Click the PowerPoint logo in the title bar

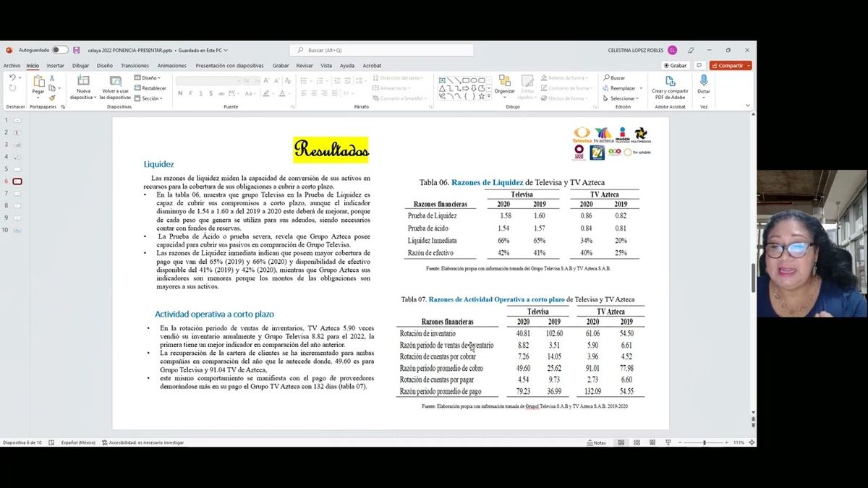(x=9, y=50)
